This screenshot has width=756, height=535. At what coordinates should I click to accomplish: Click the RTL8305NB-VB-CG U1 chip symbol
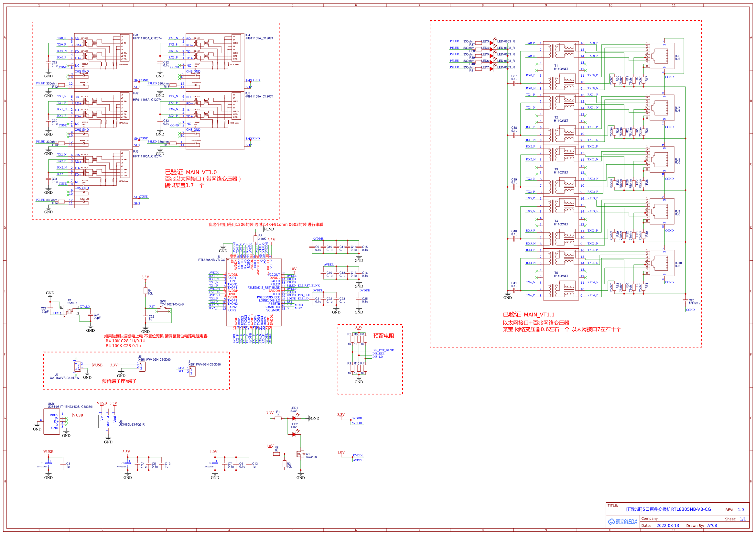(254, 292)
